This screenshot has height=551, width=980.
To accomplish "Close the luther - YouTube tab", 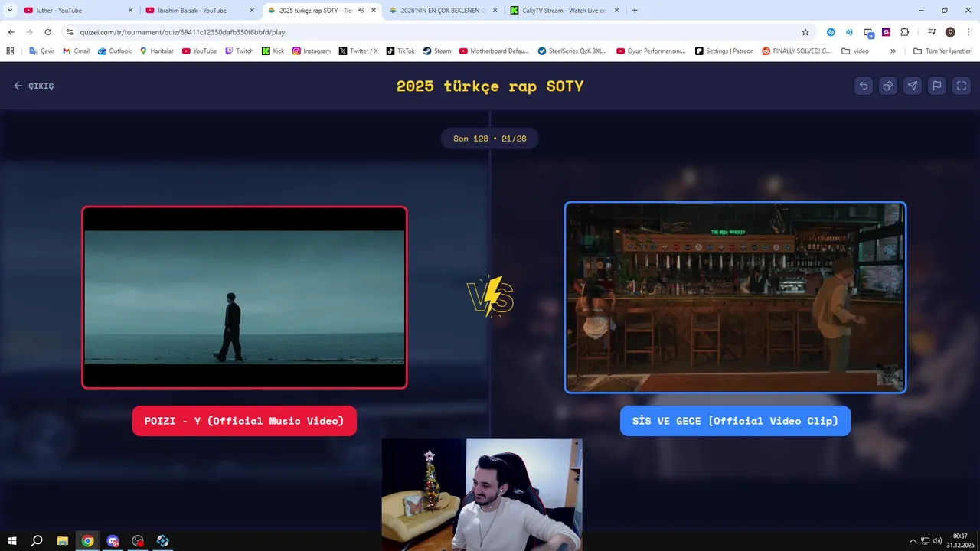I will 130,11.
